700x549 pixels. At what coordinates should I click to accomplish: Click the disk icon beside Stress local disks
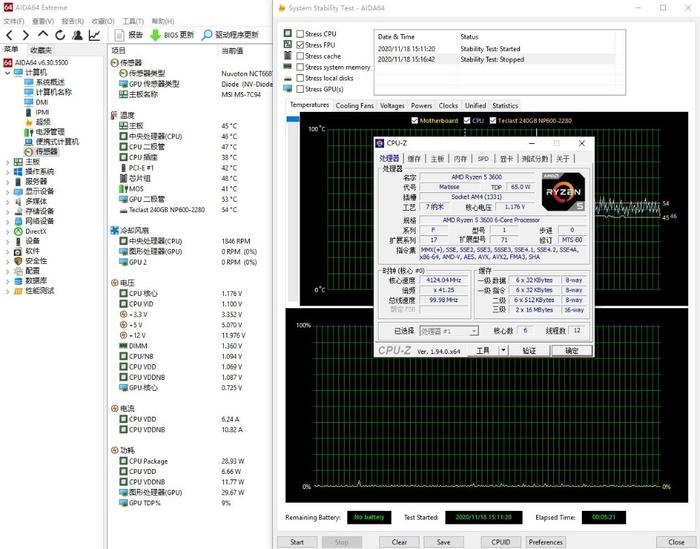coord(288,78)
